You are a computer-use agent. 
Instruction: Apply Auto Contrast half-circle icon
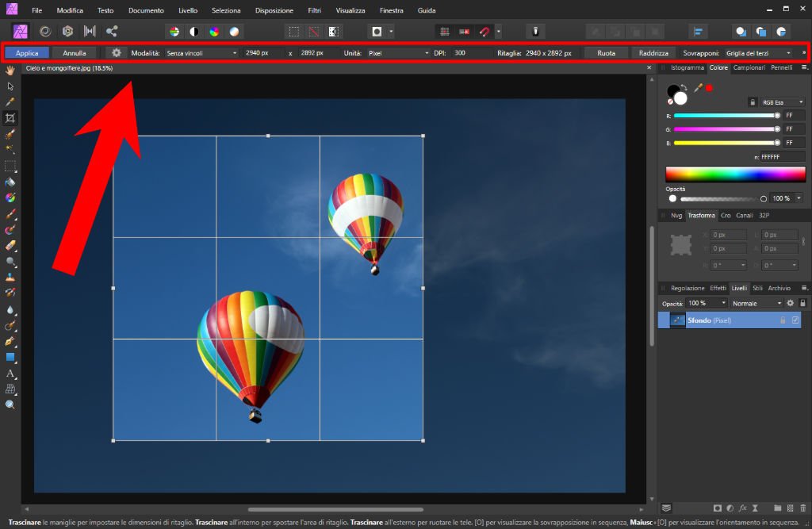(194, 32)
